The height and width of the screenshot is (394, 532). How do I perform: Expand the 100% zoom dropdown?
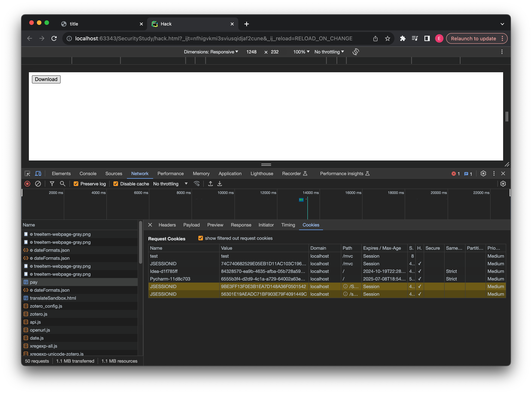pos(301,52)
